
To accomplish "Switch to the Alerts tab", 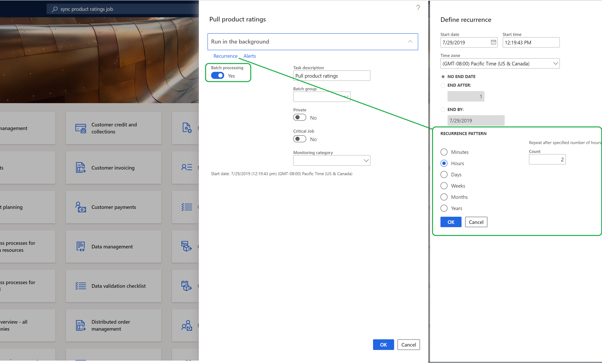I will 249,56.
